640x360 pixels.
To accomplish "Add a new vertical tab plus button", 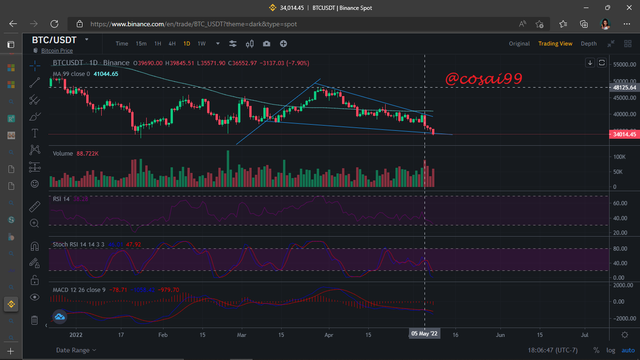I will pyautogui.click(x=11, y=351).
